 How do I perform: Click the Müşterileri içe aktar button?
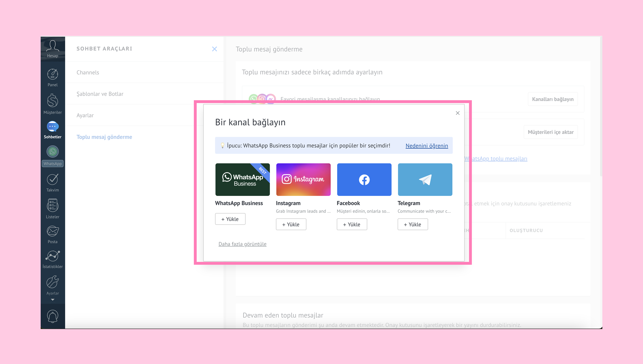(x=551, y=132)
